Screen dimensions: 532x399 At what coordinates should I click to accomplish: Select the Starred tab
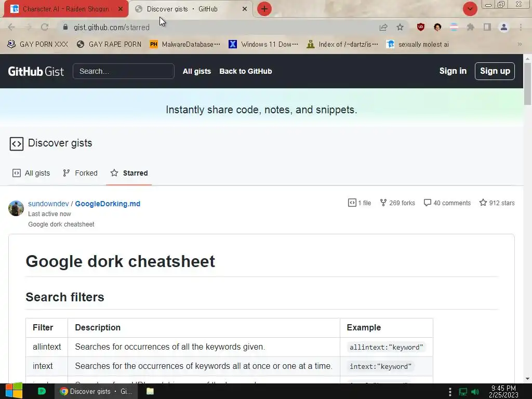coord(129,173)
